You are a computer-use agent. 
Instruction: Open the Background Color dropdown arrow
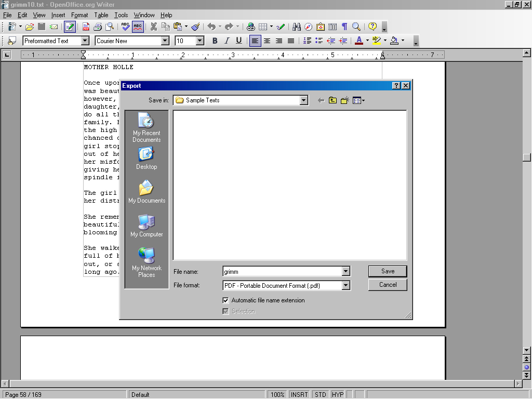coord(403,41)
